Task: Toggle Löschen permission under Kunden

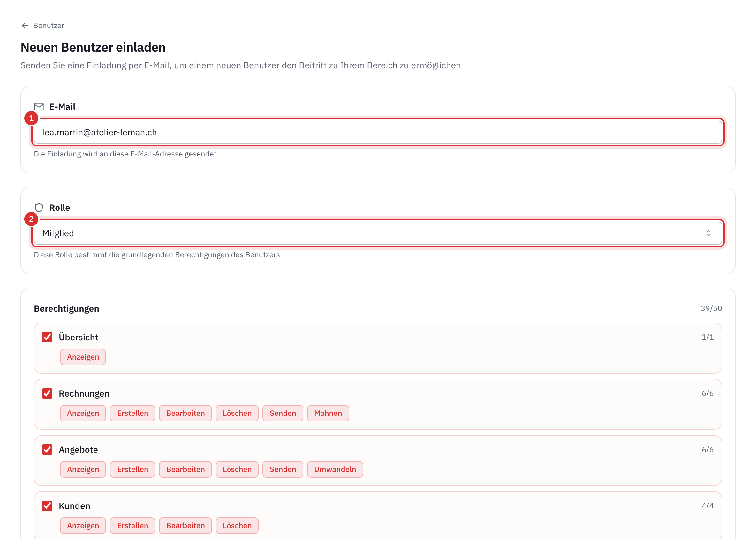Action: coord(237,525)
